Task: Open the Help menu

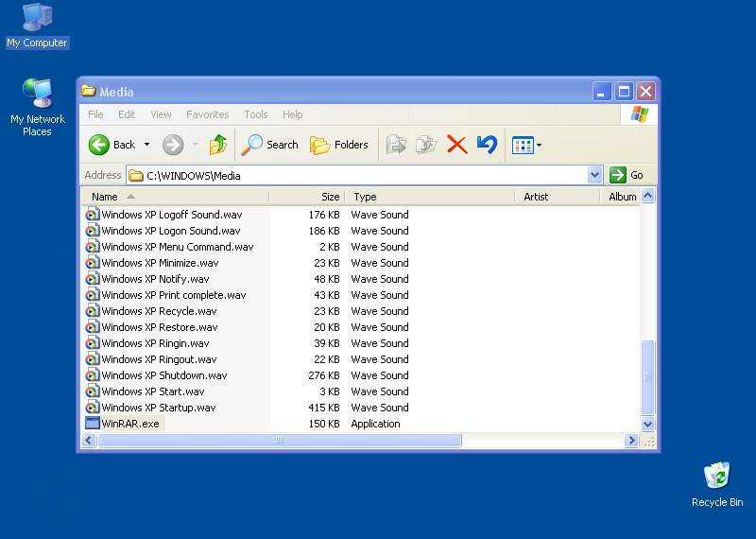Action: (x=292, y=114)
